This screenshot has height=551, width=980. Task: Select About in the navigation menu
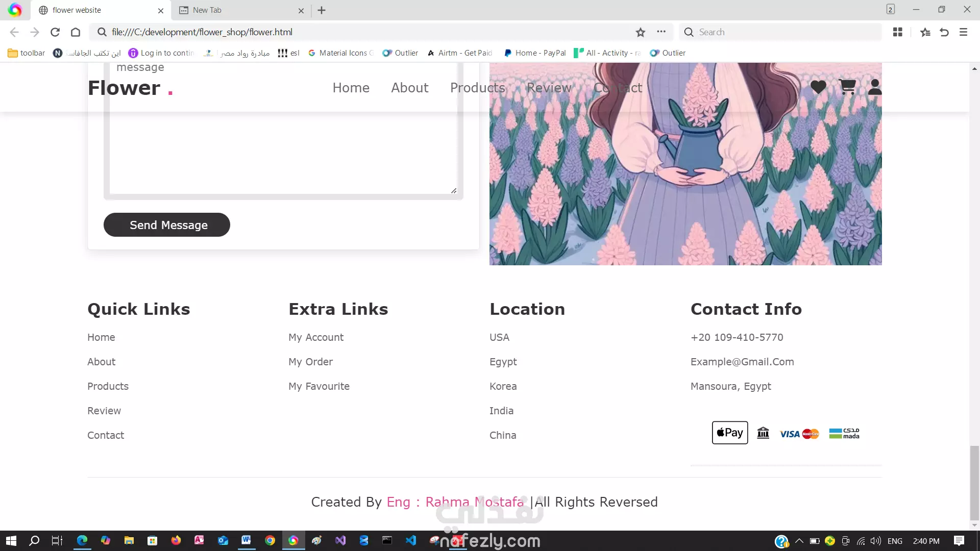click(409, 88)
